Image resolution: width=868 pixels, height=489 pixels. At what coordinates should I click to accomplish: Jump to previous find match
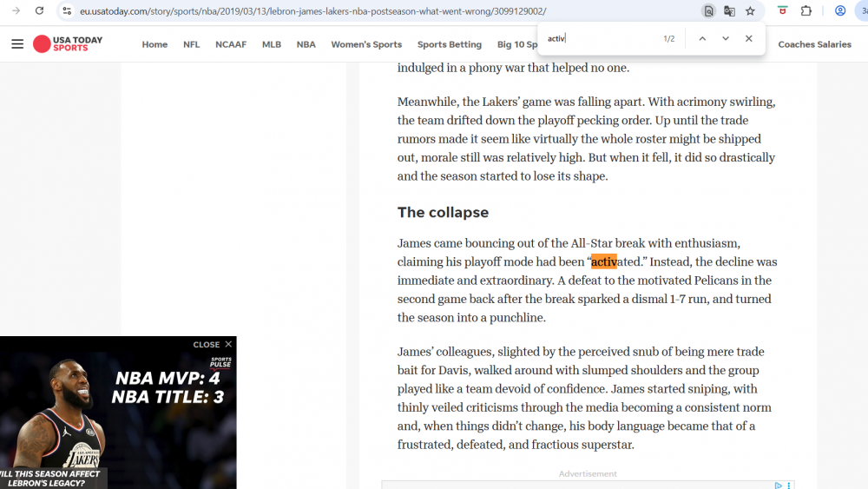pyautogui.click(x=702, y=39)
